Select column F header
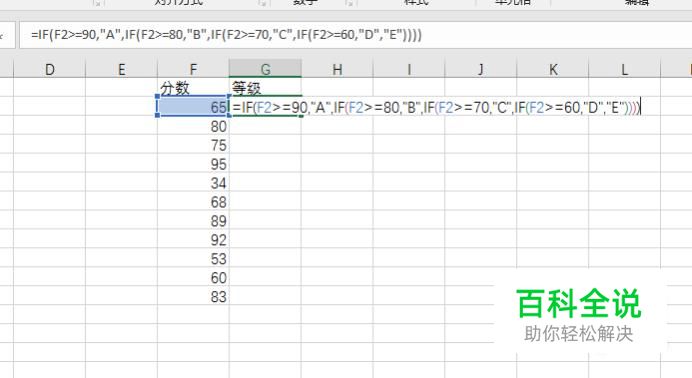The width and height of the screenshot is (692, 378). click(193, 69)
